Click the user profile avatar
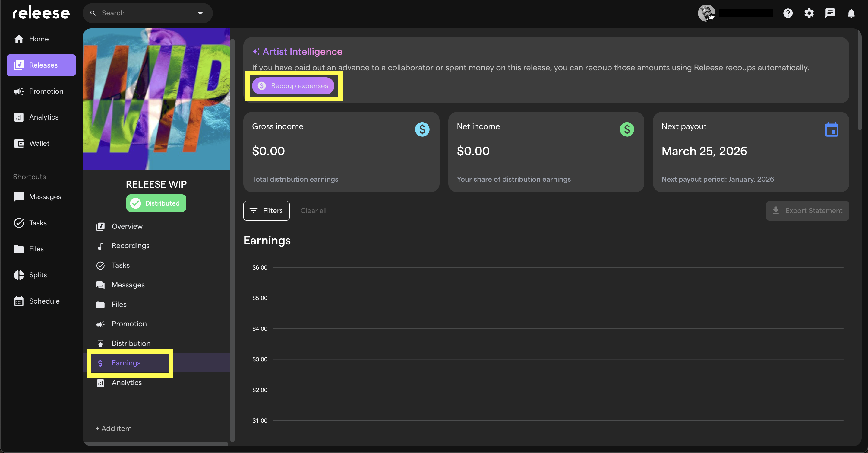The image size is (868, 453). click(x=706, y=13)
